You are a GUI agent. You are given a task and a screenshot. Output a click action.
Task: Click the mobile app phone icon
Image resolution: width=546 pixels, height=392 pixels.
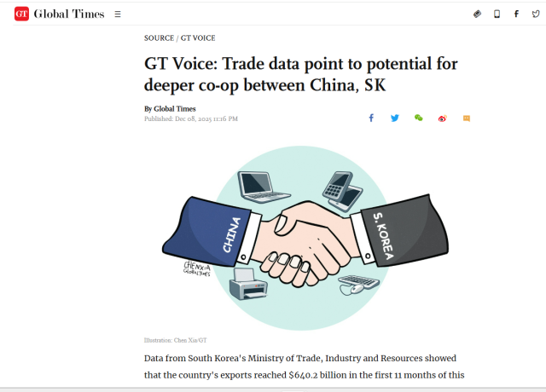[497, 14]
